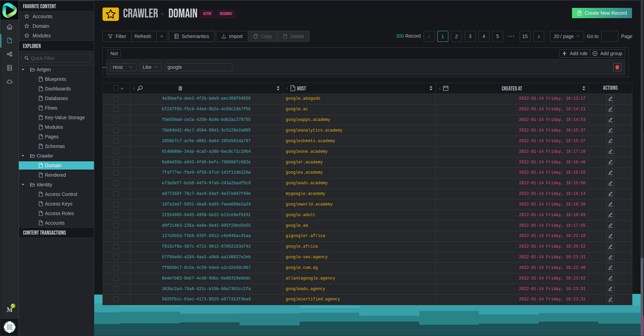Check the box for the google.ac row
644x336 pixels.
[116, 109]
